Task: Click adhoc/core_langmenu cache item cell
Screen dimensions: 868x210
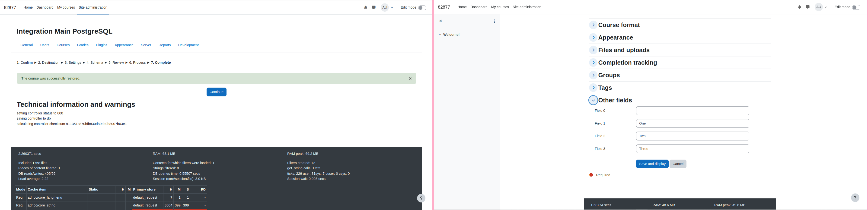Action: (x=57, y=197)
